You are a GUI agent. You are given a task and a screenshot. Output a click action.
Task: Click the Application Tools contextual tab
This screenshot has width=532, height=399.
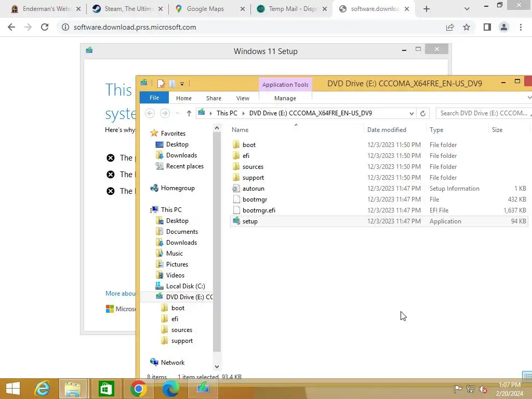(x=285, y=85)
